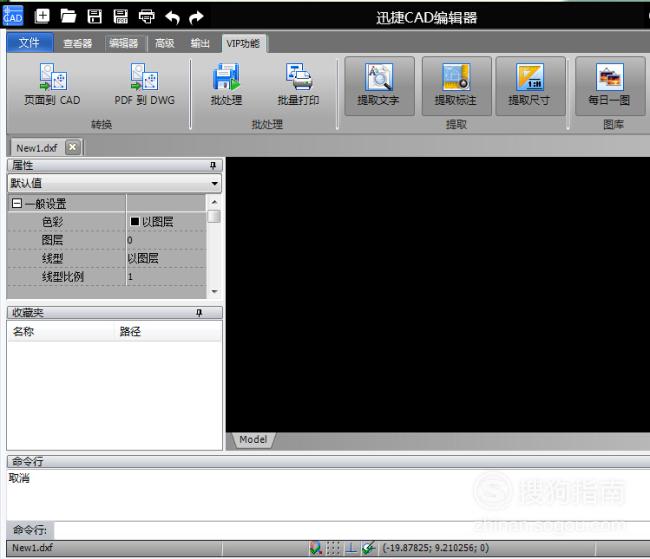Open a file using the folder icon
Screen dimensions: 650x559
(68, 17)
